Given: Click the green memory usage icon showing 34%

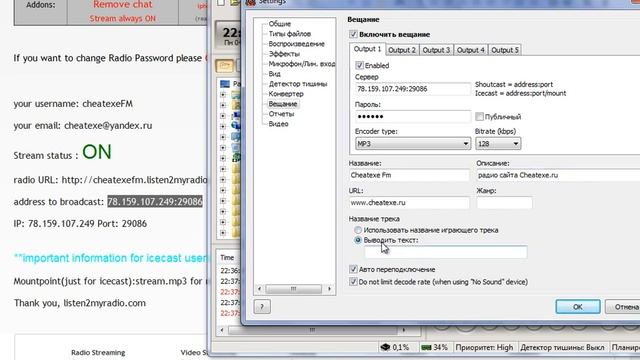Looking at the screenshot, I should pos(426,347).
